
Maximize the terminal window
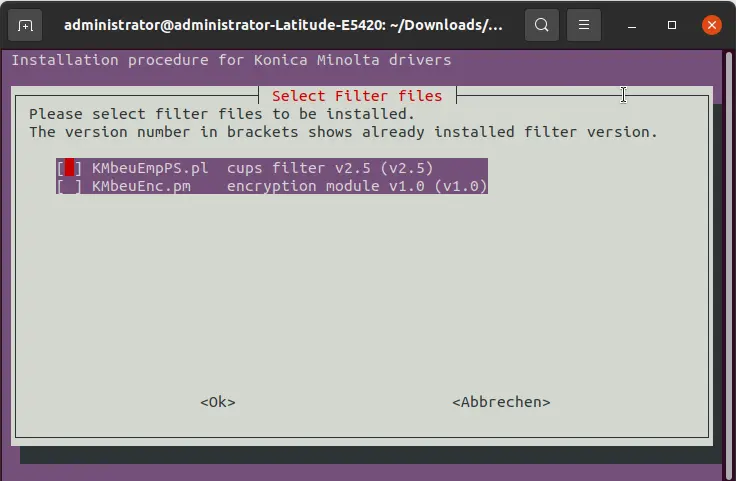point(672,25)
